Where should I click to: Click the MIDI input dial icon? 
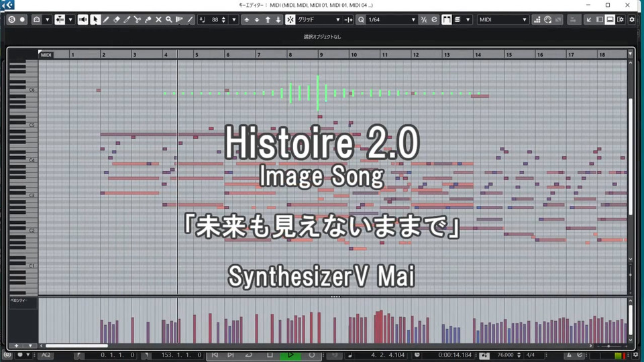[x=547, y=19]
